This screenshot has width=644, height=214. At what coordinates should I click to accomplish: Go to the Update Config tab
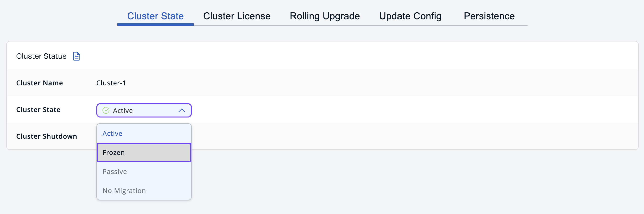(410, 16)
